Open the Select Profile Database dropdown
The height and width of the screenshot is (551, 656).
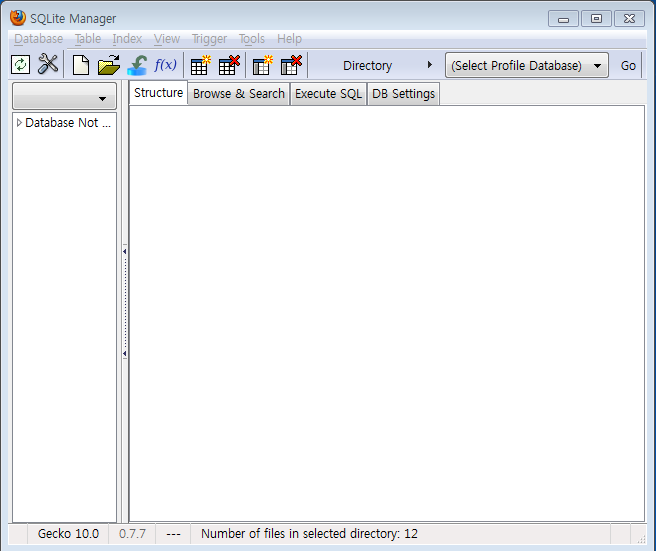click(527, 65)
